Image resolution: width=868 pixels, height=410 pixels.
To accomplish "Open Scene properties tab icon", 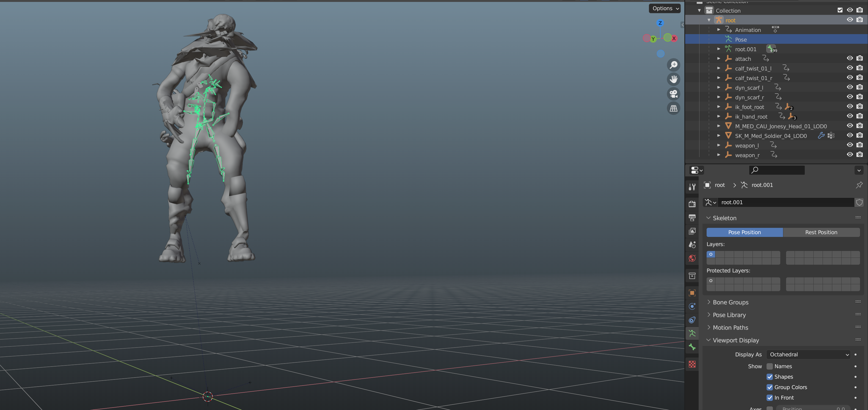I will (692, 244).
